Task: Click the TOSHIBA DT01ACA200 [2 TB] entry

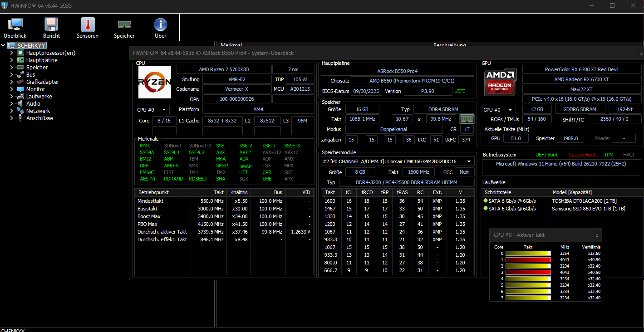Action: point(584,201)
